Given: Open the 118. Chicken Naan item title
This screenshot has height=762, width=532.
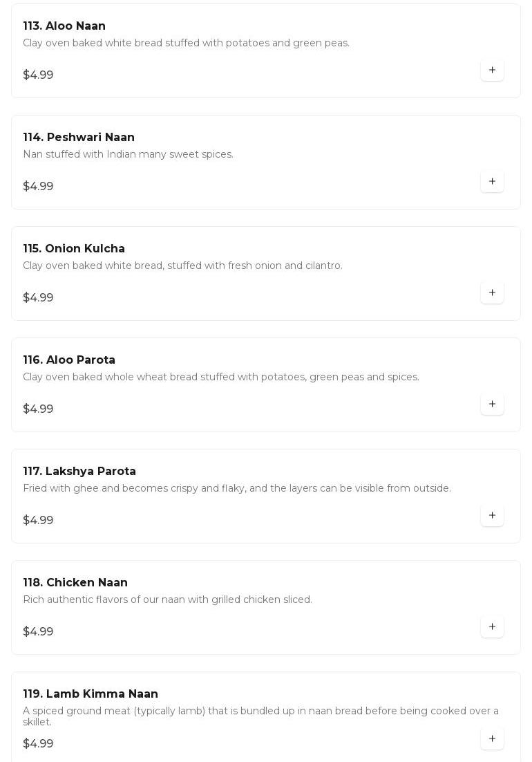Looking at the screenshot, I should [75, 583].
